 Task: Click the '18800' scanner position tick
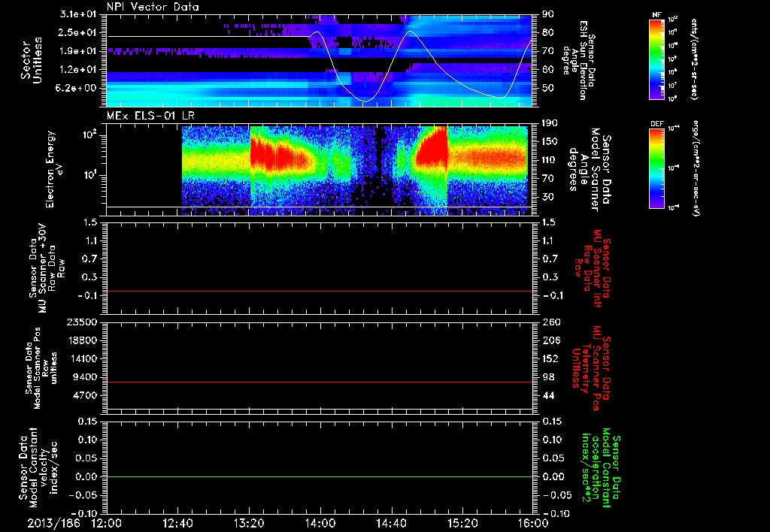[x=82, y=340]
